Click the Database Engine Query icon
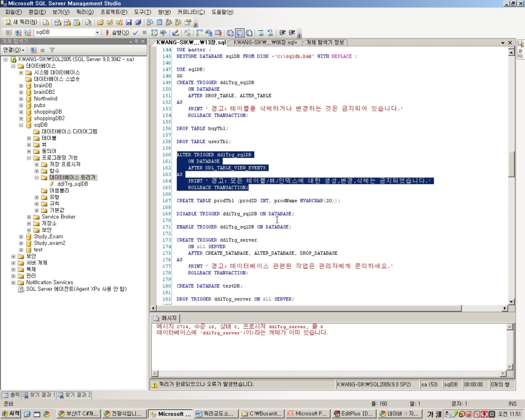 coord(46,23)
